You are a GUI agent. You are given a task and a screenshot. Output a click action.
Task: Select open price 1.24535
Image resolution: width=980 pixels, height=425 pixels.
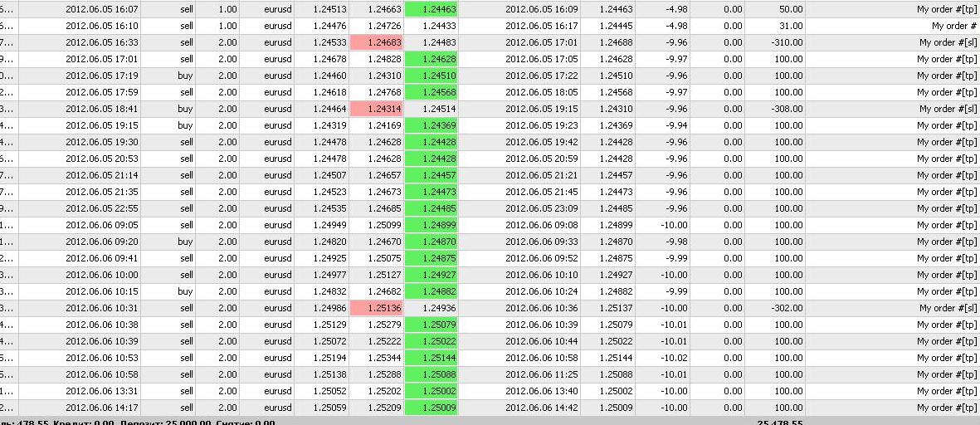pyautogui.click(x=329, y=208)
